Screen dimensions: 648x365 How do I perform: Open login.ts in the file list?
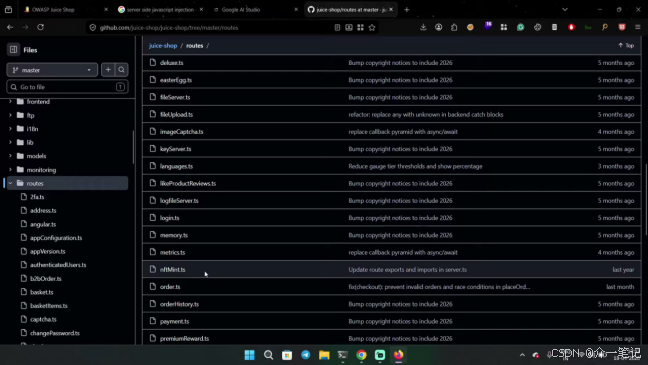(x=169, y=218)
